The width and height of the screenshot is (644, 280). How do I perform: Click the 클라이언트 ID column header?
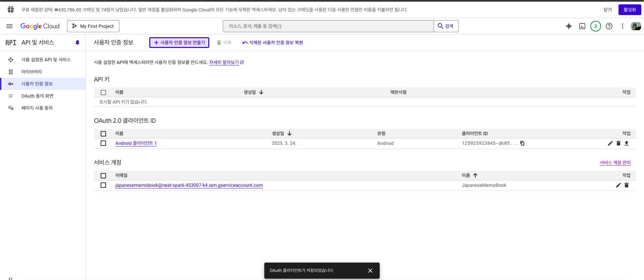click(x=475, y=133)
